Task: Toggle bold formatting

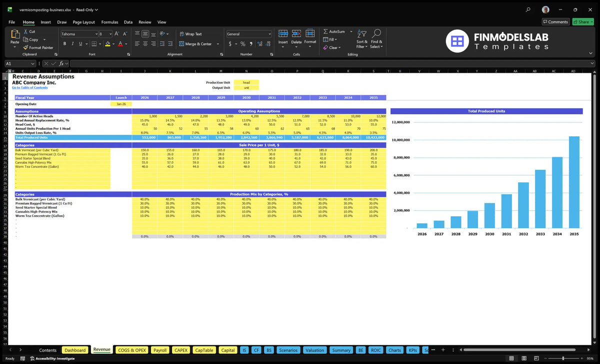Action: [x=64, y=44]
